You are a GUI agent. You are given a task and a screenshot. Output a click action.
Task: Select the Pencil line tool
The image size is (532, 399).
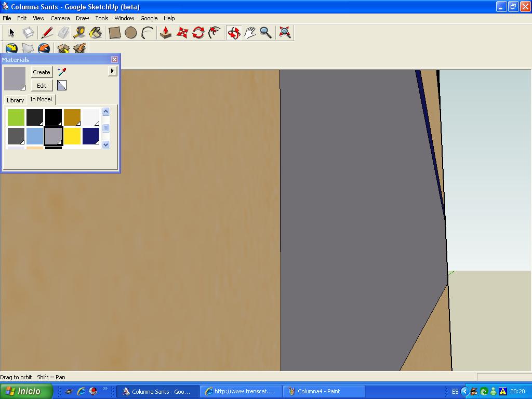tap(47, 33)
